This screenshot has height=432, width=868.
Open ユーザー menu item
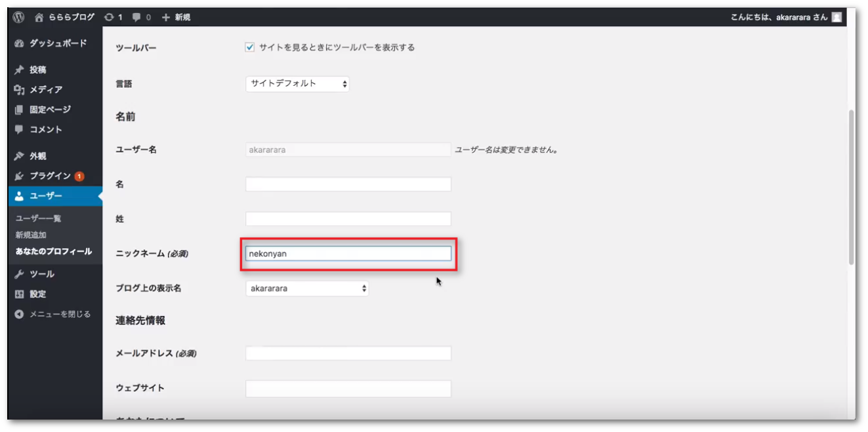pyautogui.click(x=55, y=196)
